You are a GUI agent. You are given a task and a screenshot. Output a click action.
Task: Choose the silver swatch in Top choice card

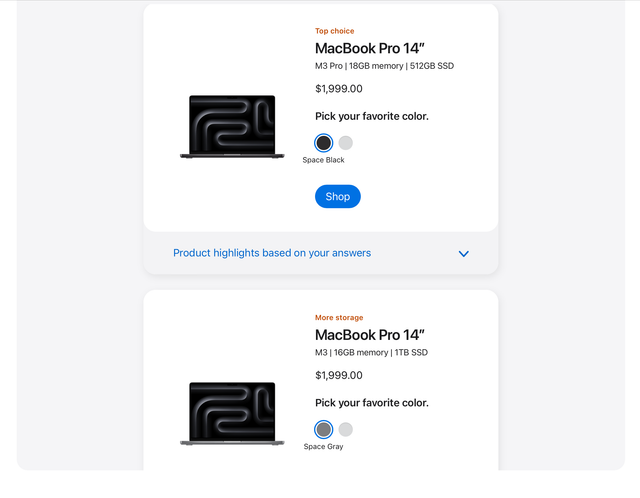point(346,143)
